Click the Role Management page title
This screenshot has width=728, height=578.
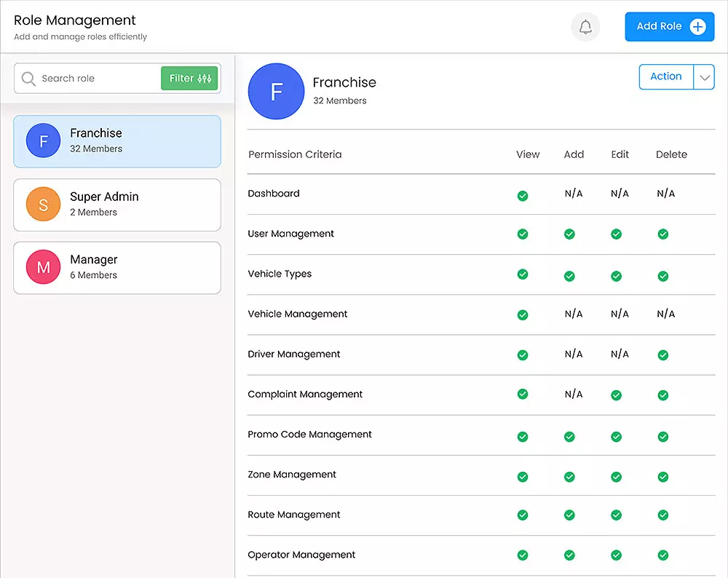75,20
